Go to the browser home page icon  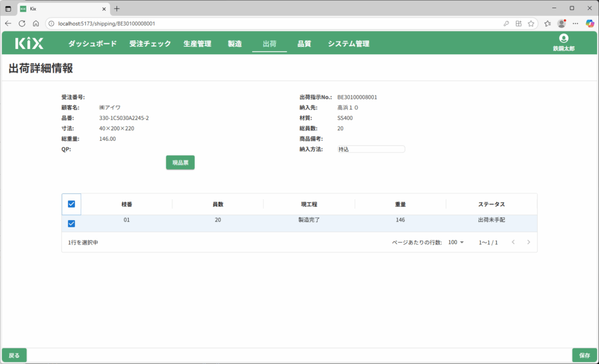click(36, 23)
